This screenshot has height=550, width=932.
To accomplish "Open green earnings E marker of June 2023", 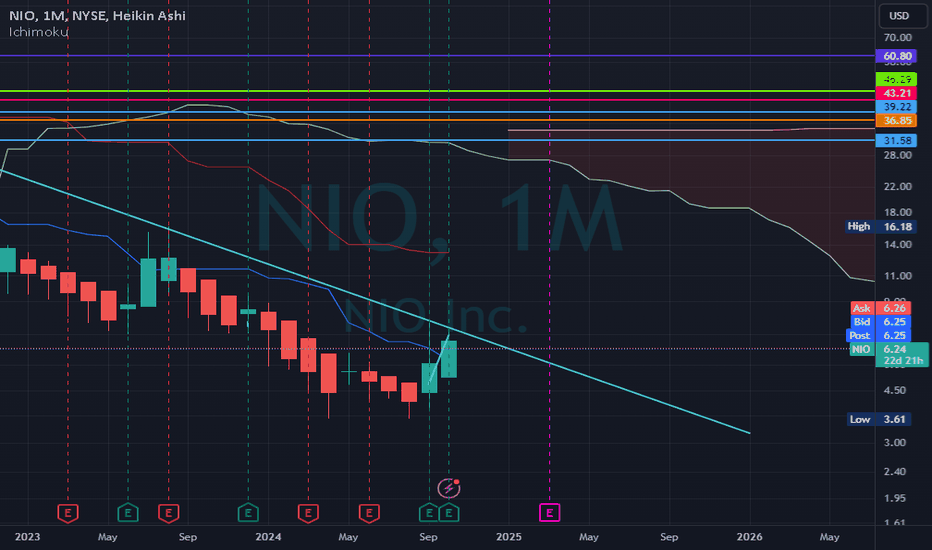I will click(x=128, y=513).
